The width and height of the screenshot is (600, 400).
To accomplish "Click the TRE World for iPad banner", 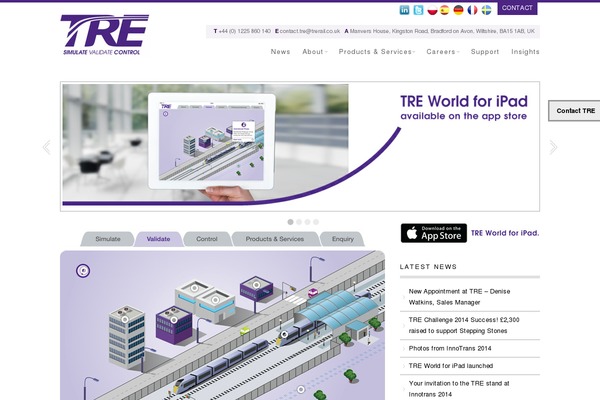I will [x=300, y=146].
